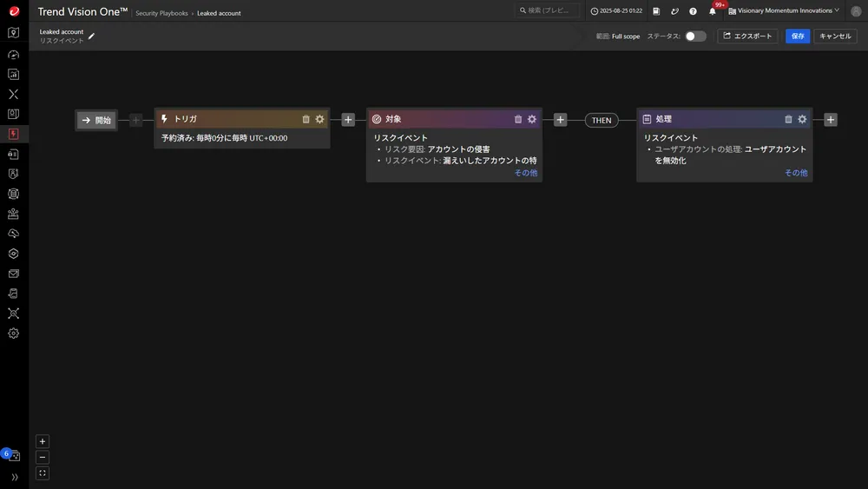The height and width of the screenshot is (489, 868).
Task: Edit playbook name with pencil icon
Action: (91, 36)
